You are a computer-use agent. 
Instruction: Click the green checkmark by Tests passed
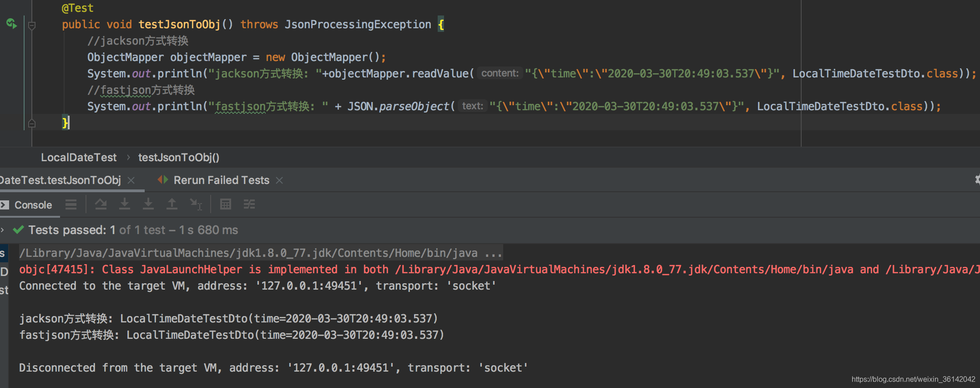(x=19, y=230)
